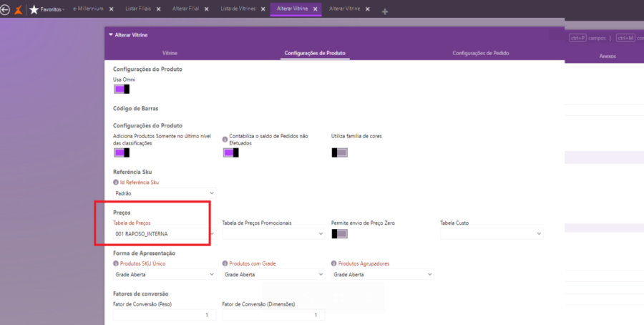Image resolution: width=644 pixels, height=325 pixels.
Task: Click the Favoritos label
Action: tap(52, 9)
